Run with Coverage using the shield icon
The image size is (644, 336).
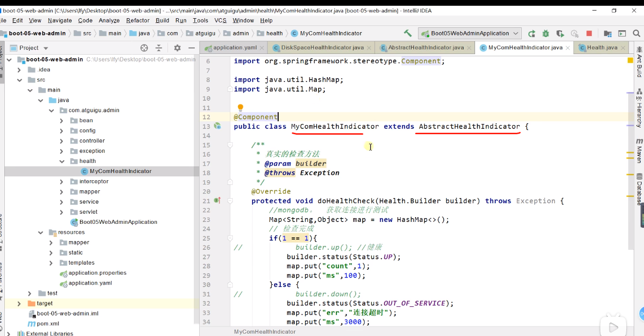pos(560,34)
